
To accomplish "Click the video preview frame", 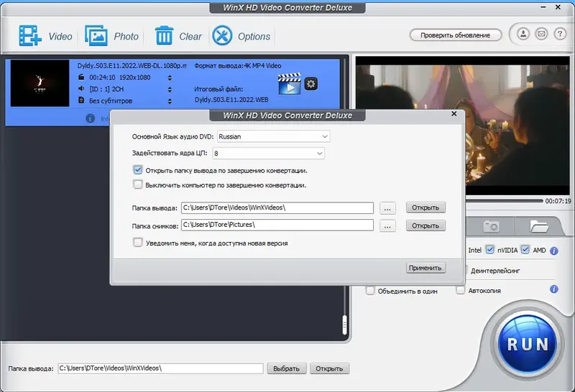I will tap(463, 126).
